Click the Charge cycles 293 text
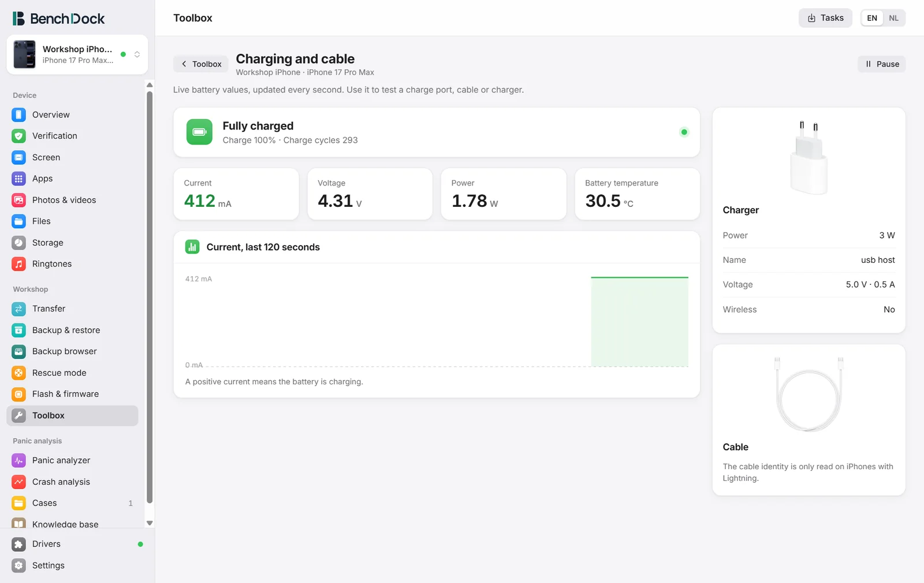Screen dimensions: 924x583 point(321,140)
